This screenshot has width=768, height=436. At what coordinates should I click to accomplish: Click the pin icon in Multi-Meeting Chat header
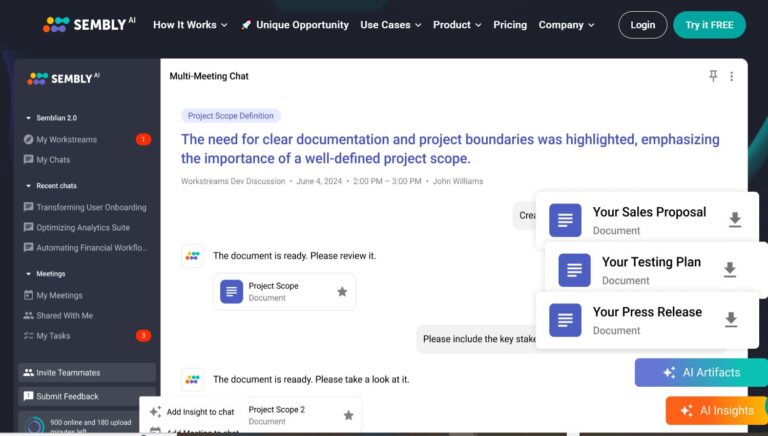713,76
